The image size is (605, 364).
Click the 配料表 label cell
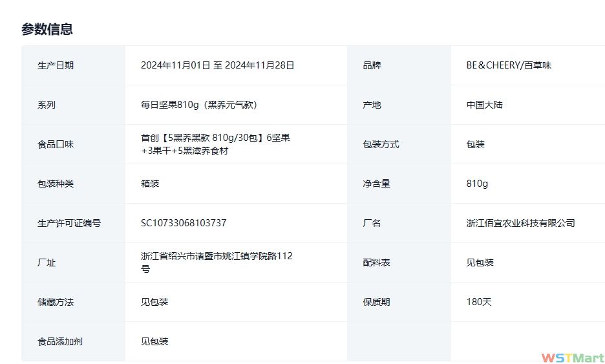377,262
